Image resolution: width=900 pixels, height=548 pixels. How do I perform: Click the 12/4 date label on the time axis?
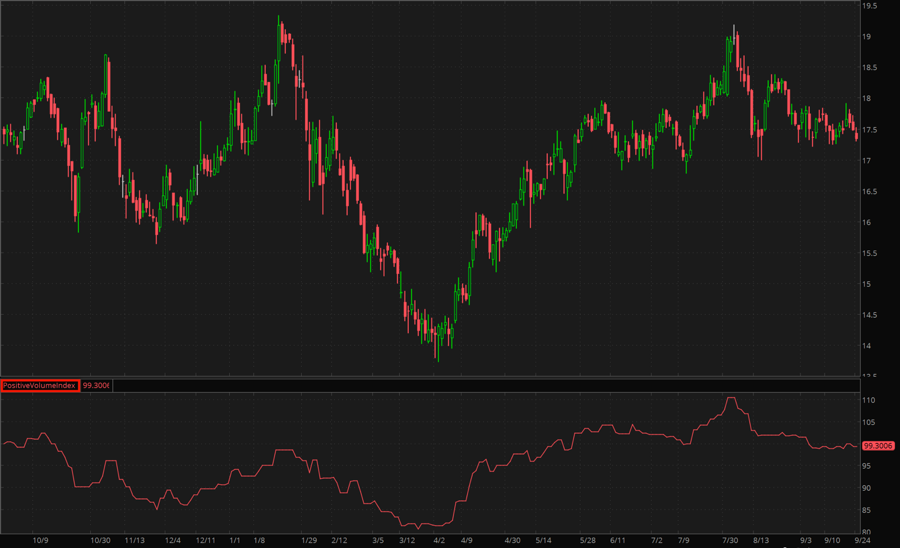(172, 540)
